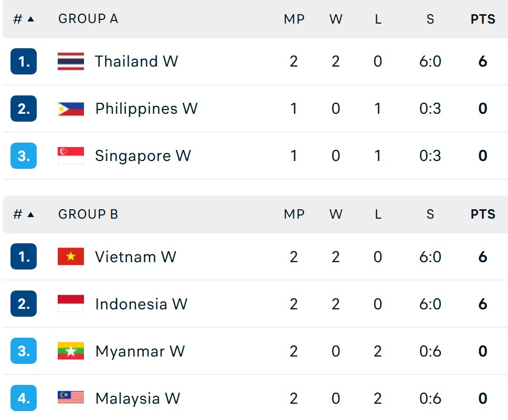The height and width of the screenshot is (420, 508).
Task: Click the Malaysia flag icon
Action: tap(71, 399)
